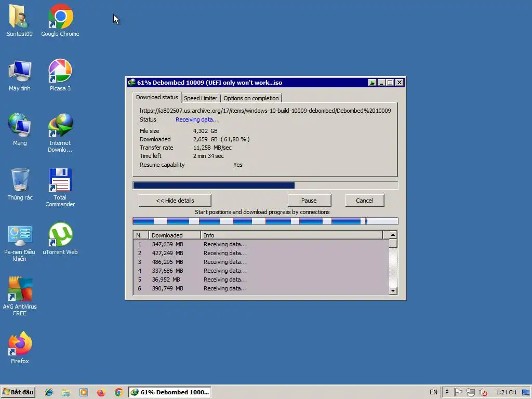Open Picasa 3 desktop shortcut
Viewport: 532px width, 399px height.
[x=60, y=75]
